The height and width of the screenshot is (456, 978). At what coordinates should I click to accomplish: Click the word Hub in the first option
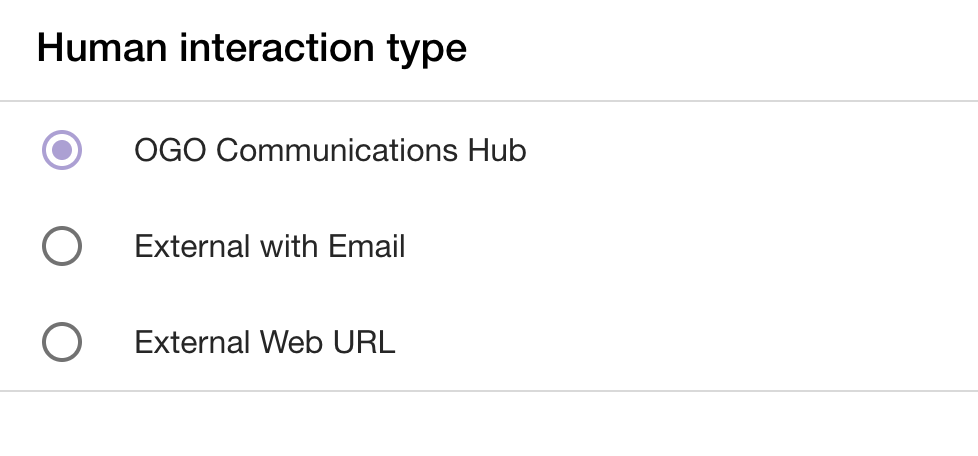(498, 150)
